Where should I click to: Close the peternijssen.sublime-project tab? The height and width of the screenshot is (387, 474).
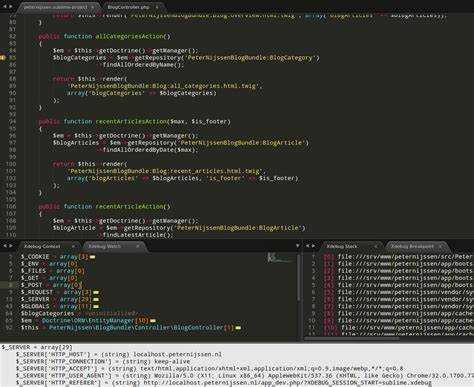point(92,7)
